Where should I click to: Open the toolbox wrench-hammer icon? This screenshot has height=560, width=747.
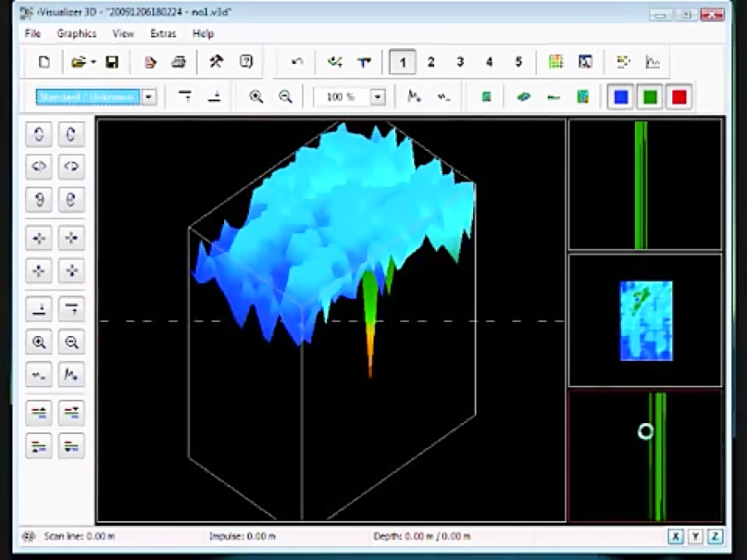(x=215, y=62)
